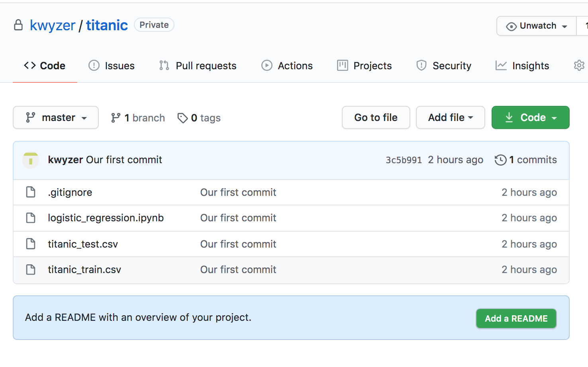Image resolution: width=588 pixels, height=367 pixels.
Task: Click the titanic_train.csv file icon
Action: point(31,269)
